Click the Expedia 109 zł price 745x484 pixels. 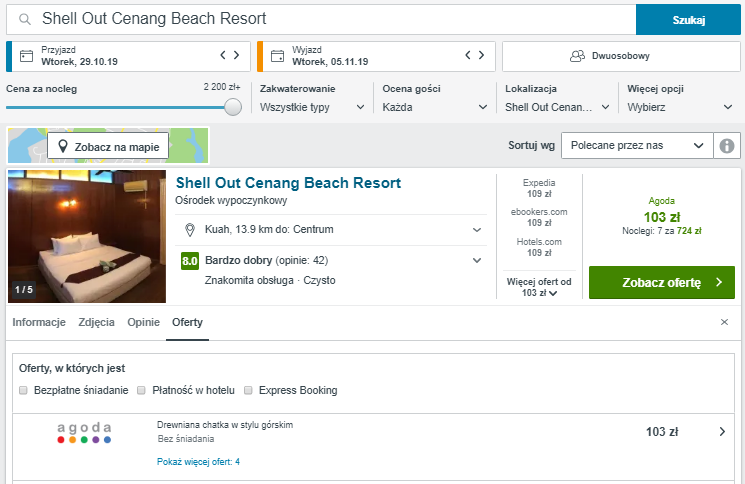(x=539, y=188)
